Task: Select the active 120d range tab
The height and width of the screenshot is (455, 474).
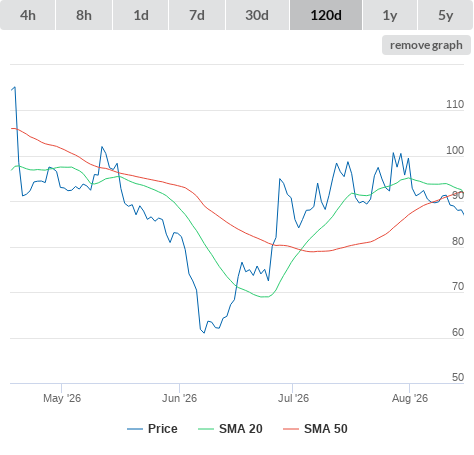Action: (326, 15)
